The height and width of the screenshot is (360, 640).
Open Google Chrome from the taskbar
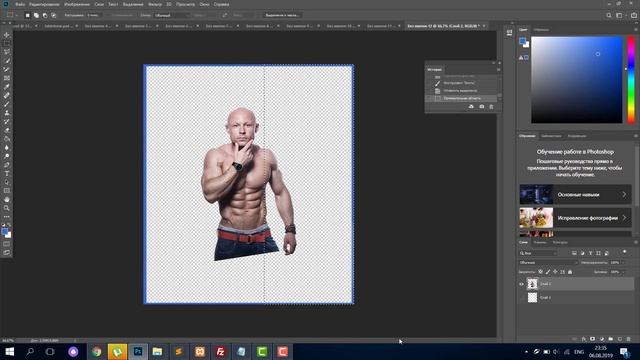click(97, 351)
